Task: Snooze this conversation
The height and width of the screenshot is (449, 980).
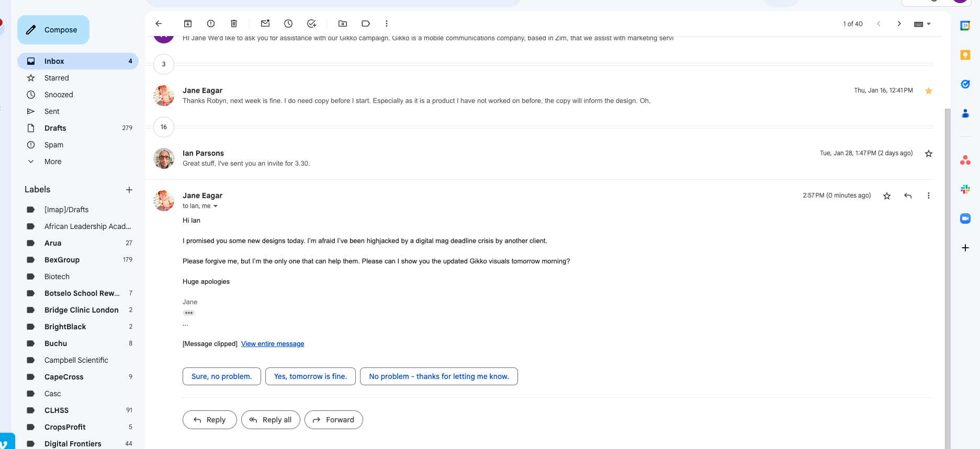Action: click(x=288, y=24)
